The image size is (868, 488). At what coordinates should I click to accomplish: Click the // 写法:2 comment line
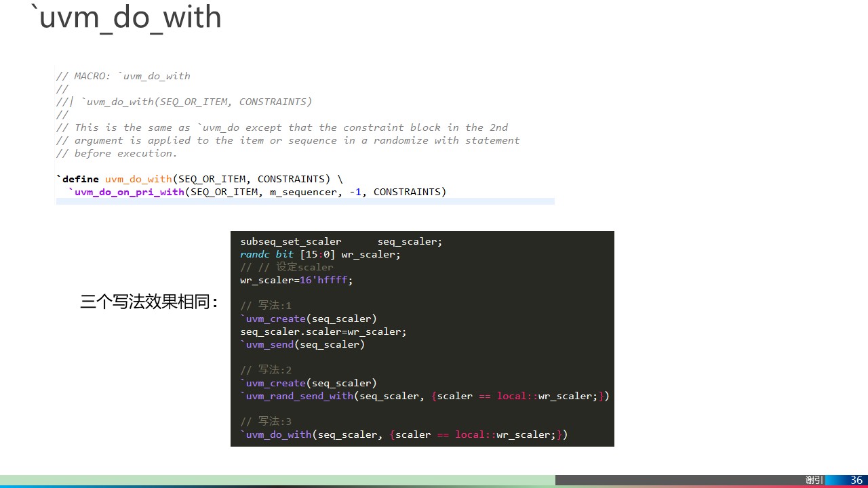266,370
